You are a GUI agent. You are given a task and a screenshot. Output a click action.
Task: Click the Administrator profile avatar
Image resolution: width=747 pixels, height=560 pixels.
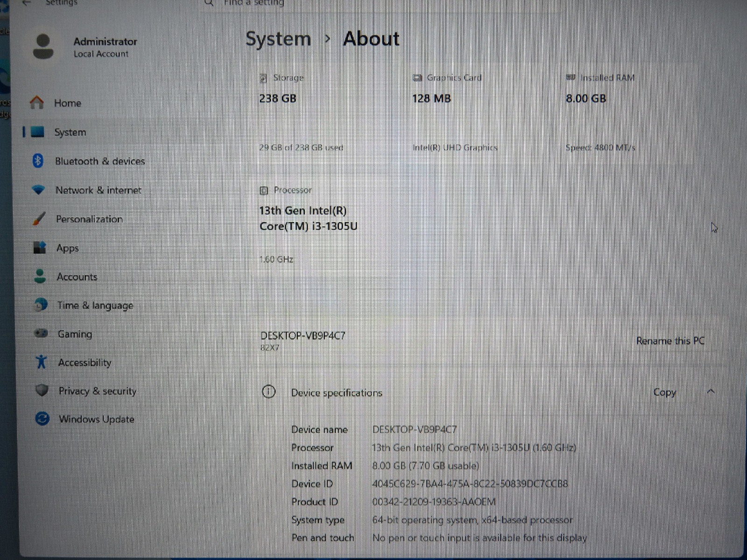click(x=43, y=47)
